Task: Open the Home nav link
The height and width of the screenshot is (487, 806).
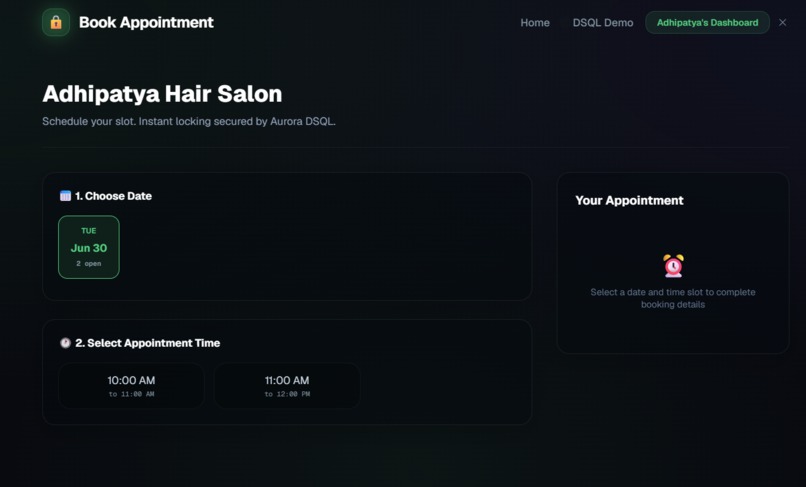Action: (535, 23)
